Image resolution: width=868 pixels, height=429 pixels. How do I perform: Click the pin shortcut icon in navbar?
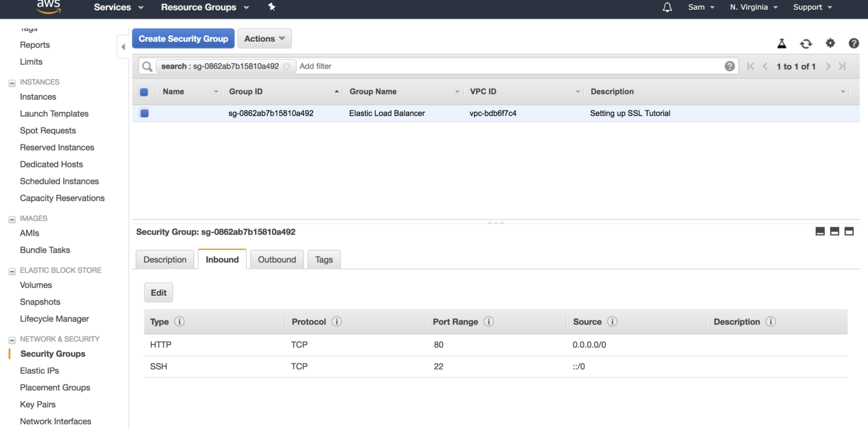pos(272,7)
